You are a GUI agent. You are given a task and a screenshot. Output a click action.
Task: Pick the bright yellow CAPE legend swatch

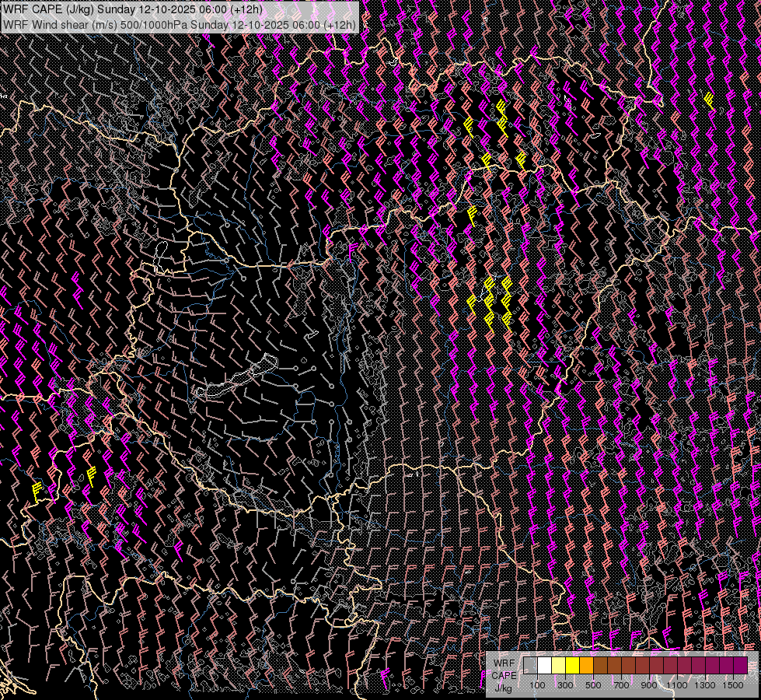[x=572, y=665]
